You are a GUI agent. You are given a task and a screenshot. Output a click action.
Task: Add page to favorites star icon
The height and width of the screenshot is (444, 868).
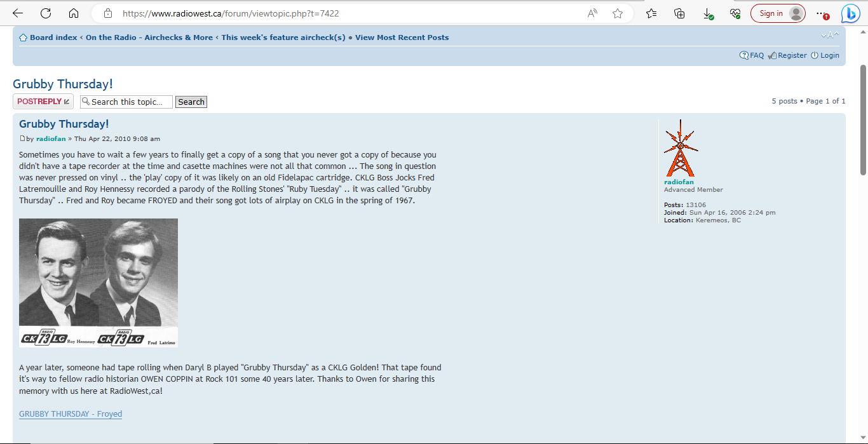coord(618,13)
